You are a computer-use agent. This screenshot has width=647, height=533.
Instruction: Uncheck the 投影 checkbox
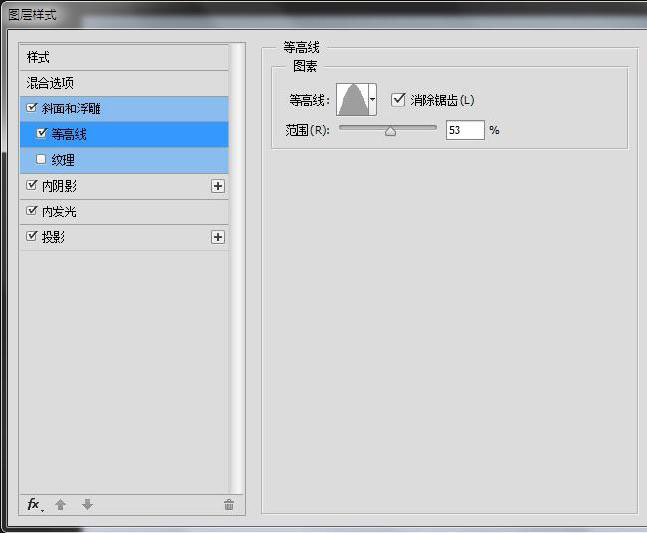31,236
